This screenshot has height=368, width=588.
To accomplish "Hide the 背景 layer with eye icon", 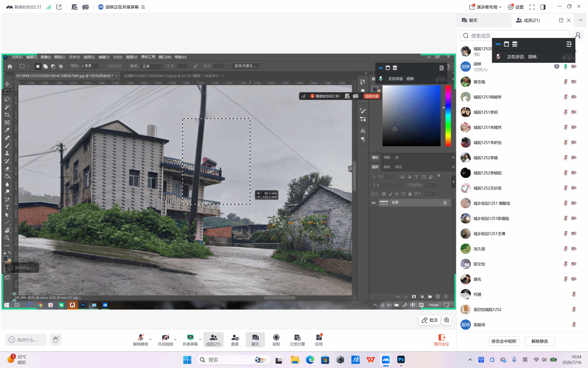I will [374, 203].
